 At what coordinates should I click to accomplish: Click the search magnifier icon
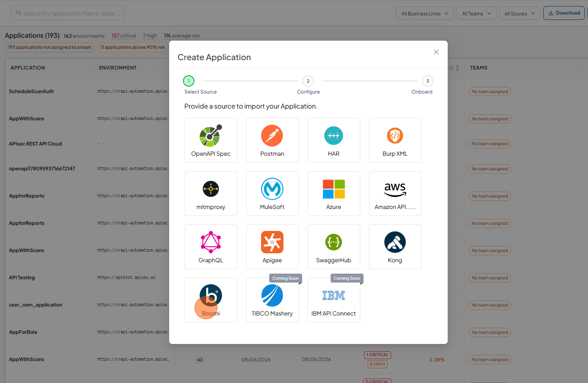[x=19, y=13]
